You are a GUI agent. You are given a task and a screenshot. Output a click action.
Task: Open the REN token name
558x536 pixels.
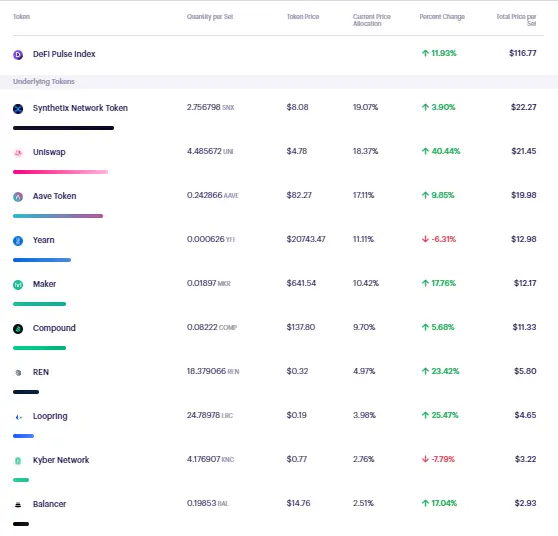[41, 372]
